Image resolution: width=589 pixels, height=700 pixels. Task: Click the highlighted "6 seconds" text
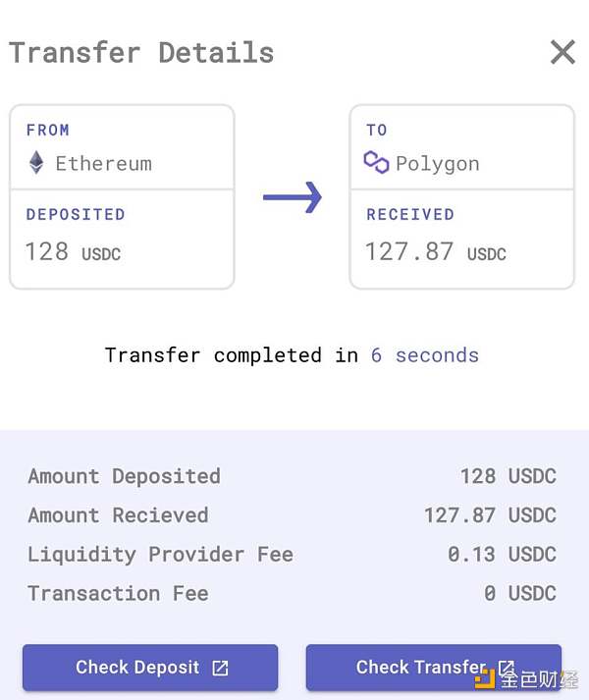point(424,355)
